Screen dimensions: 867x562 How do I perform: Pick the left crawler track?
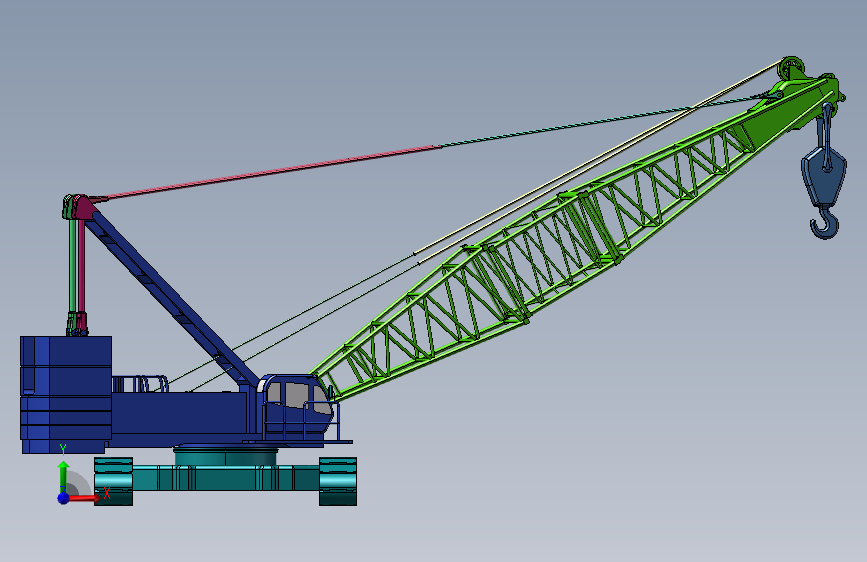113,481
